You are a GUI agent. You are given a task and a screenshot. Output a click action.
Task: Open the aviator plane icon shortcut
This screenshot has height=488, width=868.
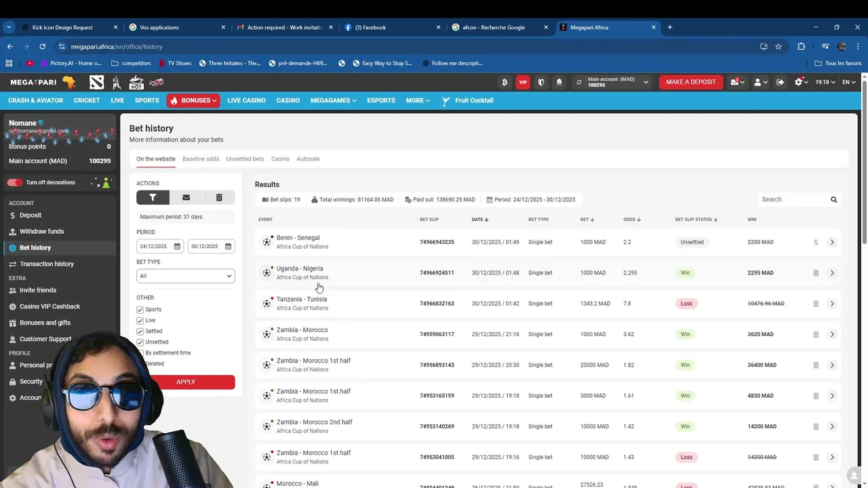(x=157, y=82)
